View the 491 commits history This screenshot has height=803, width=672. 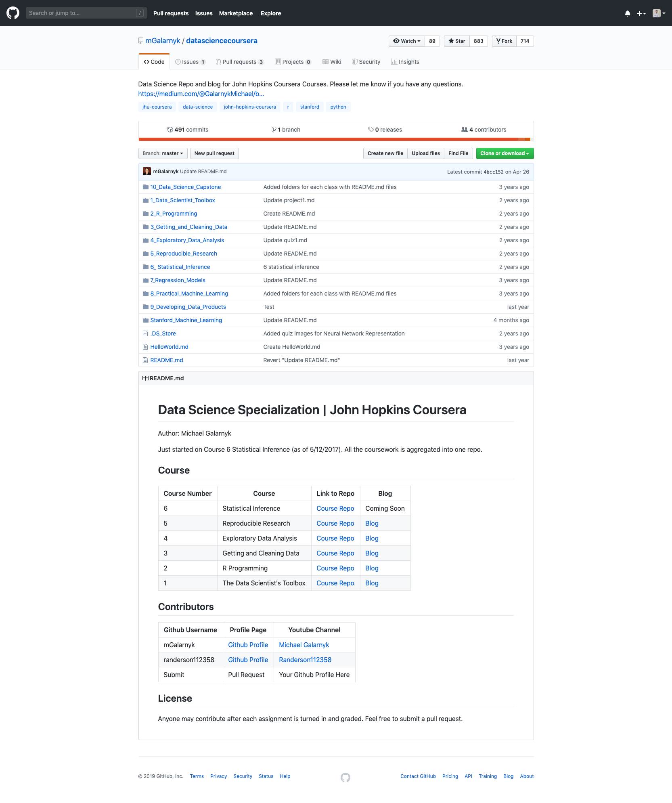point(188,130)
